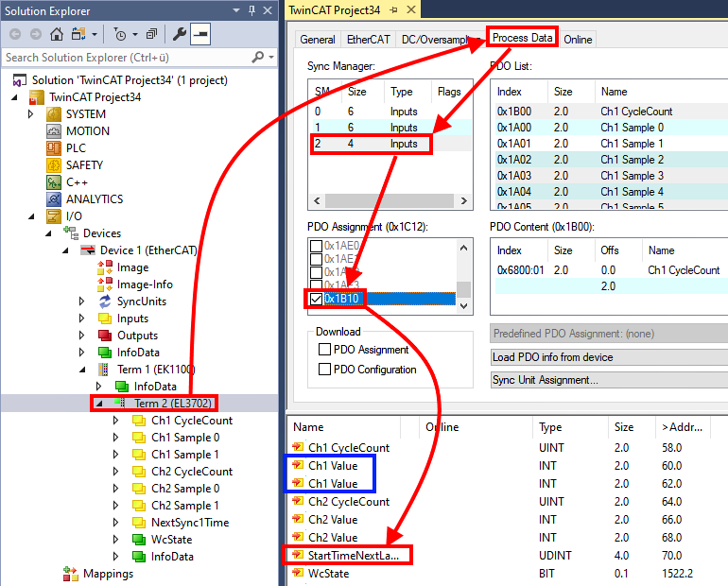Enable the PDO Configuration download checkbox
Image resolution: width=728 pixels, height=586 pixels.
tap(325, 370)
